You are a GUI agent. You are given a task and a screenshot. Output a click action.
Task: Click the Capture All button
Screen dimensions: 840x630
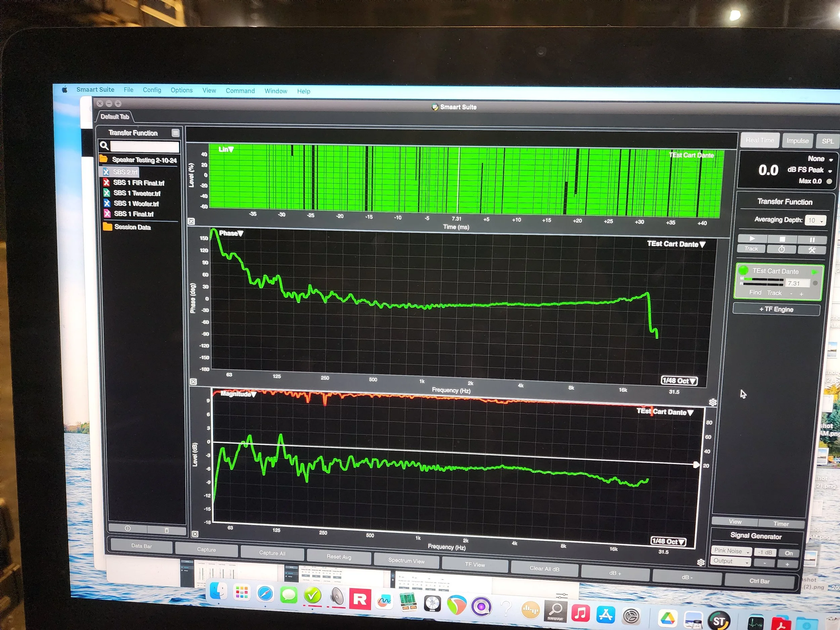[272, 553]
